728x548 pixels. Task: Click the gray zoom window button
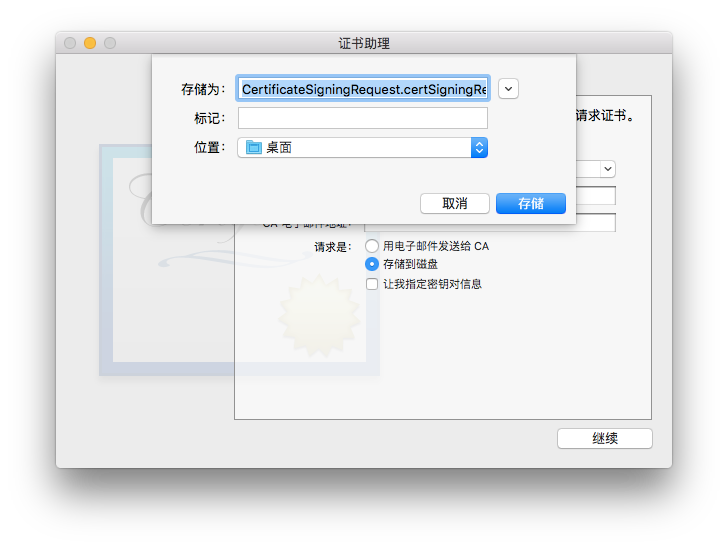pos(110,43)
